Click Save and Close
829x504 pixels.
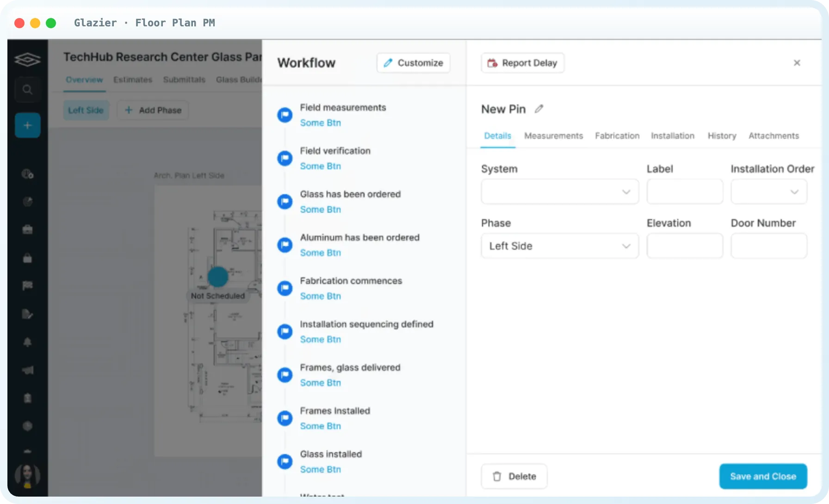click(763, 476)
